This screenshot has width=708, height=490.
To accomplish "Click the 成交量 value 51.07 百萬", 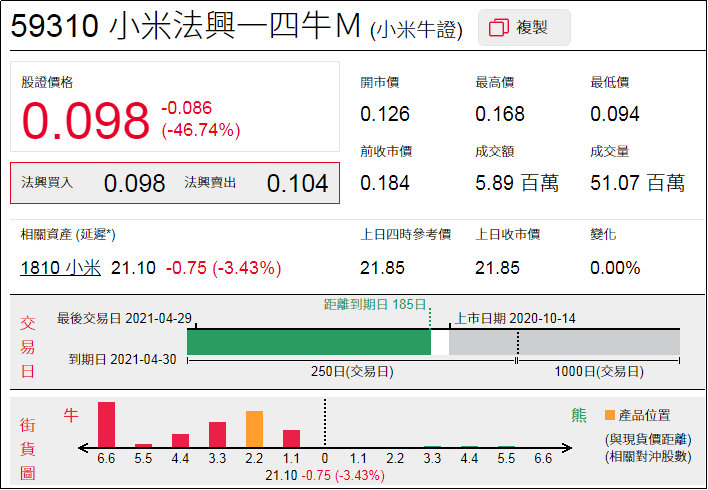I will (638, 183).
